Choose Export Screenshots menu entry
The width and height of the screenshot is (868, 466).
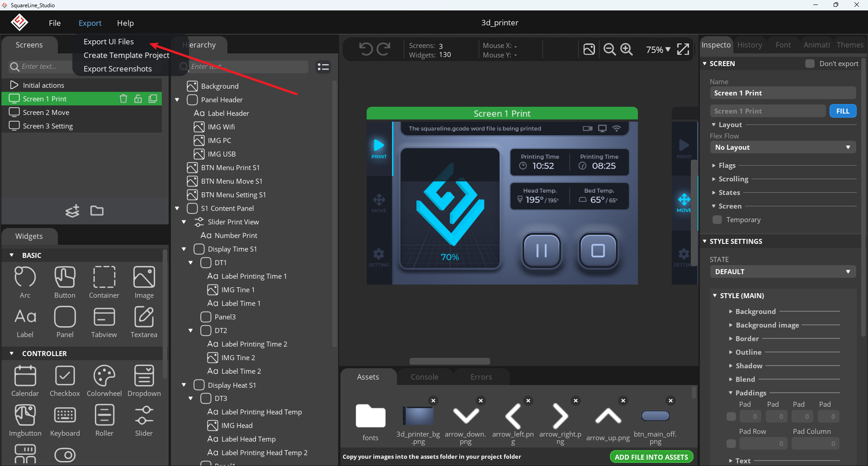pyautogui.click(x=118, y=69)
